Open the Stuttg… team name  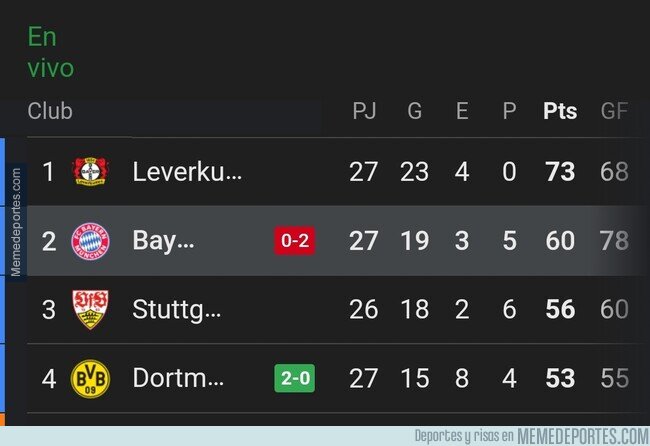click(x=177, y=310)
